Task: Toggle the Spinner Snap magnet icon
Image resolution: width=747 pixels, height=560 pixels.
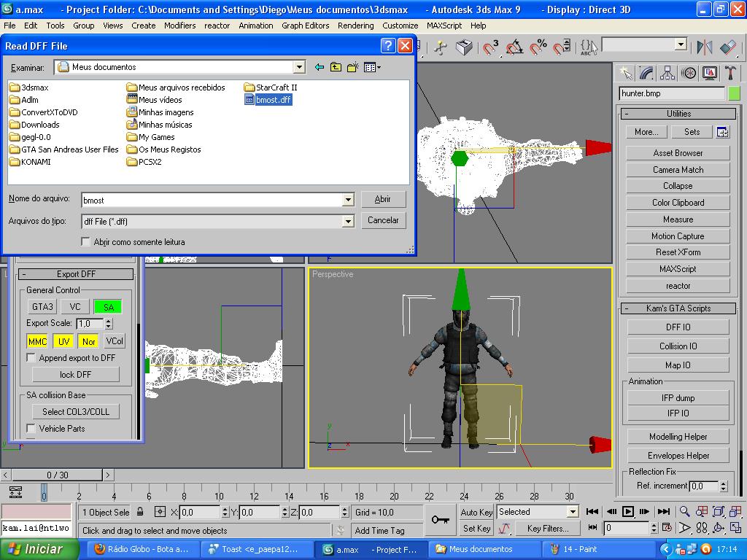Action: [562, 47]
